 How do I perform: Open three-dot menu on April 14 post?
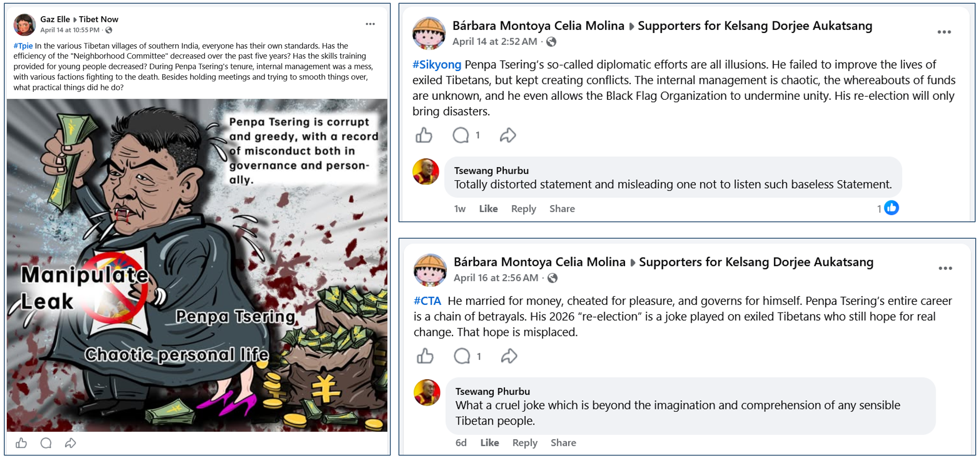(x=944, y=32)
